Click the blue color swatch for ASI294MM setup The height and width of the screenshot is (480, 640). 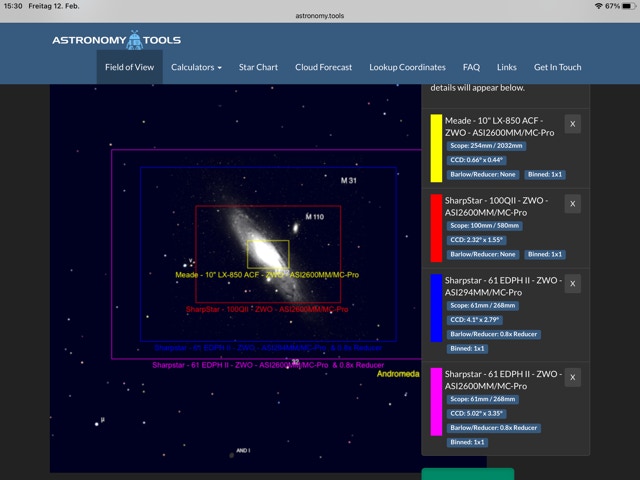(x=436, y=308)
